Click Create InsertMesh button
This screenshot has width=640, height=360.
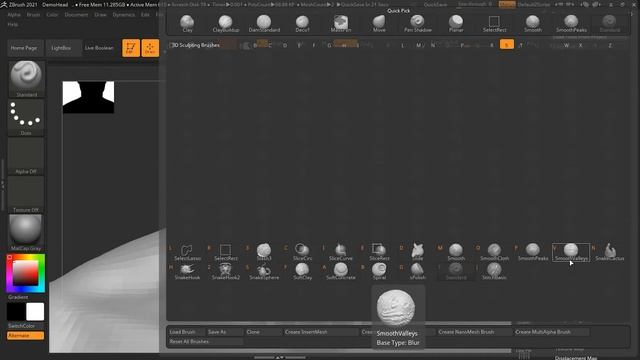(x=320, y=332)
